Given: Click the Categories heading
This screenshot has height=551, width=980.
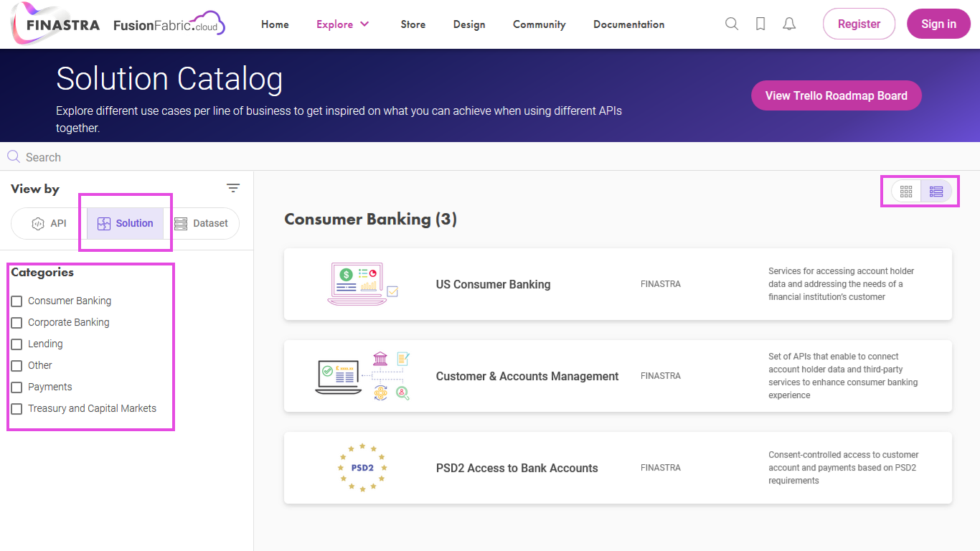Looking at the screenshot, I should (42, 272).
